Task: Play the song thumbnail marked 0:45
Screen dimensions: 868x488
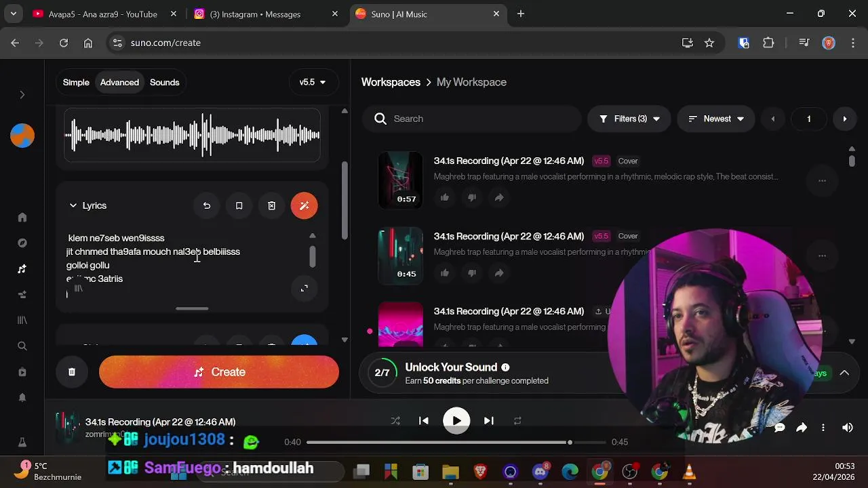Action: click(x=400, y=256)
